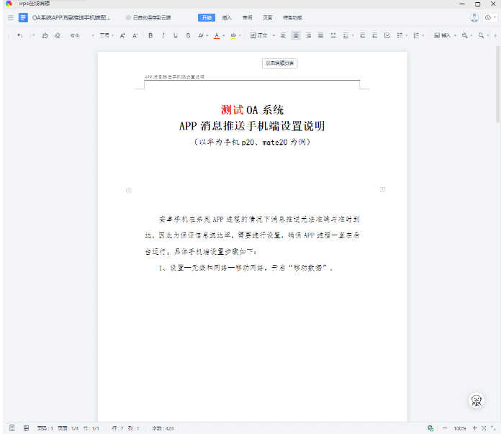
Task: Align text to the right
Action: (x=308, y=35)
